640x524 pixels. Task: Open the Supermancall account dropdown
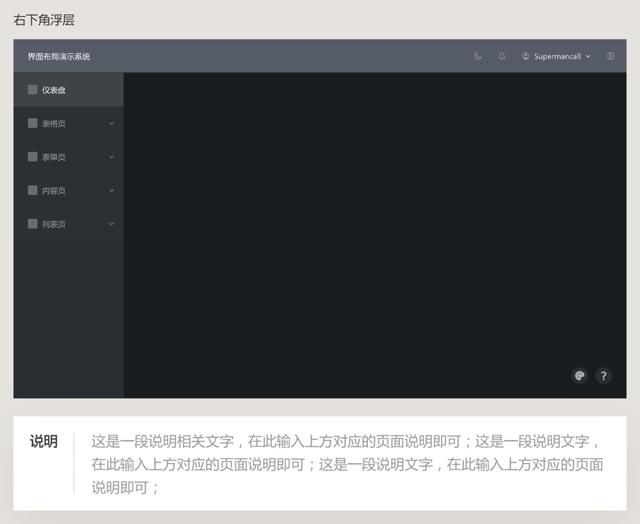[x=556, y=56]
